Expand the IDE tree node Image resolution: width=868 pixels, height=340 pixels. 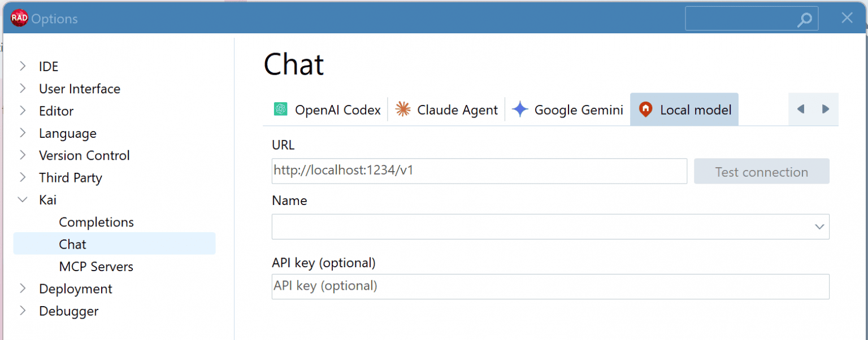tap(23, 66)
